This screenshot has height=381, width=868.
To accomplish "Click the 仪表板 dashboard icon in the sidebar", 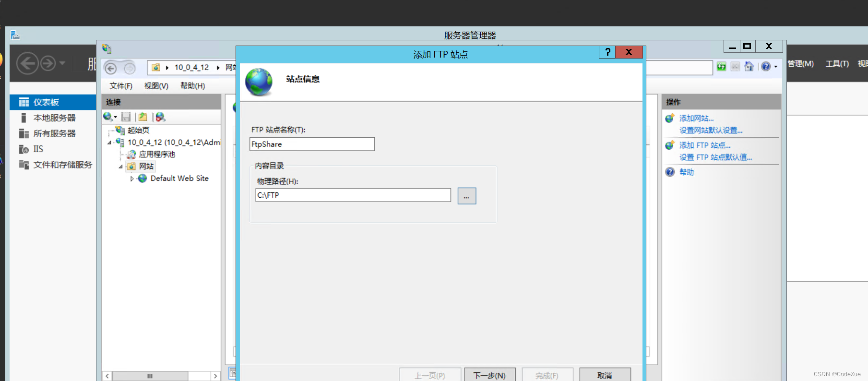I will [x=24, y=102].
